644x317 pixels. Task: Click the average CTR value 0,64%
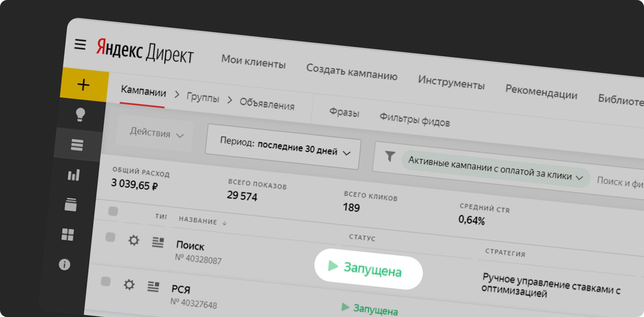[x=471, y=220]
